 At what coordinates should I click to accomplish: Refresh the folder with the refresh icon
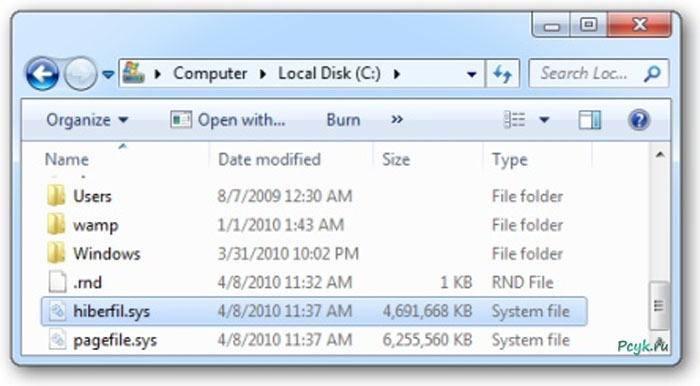tap(503, 74)
